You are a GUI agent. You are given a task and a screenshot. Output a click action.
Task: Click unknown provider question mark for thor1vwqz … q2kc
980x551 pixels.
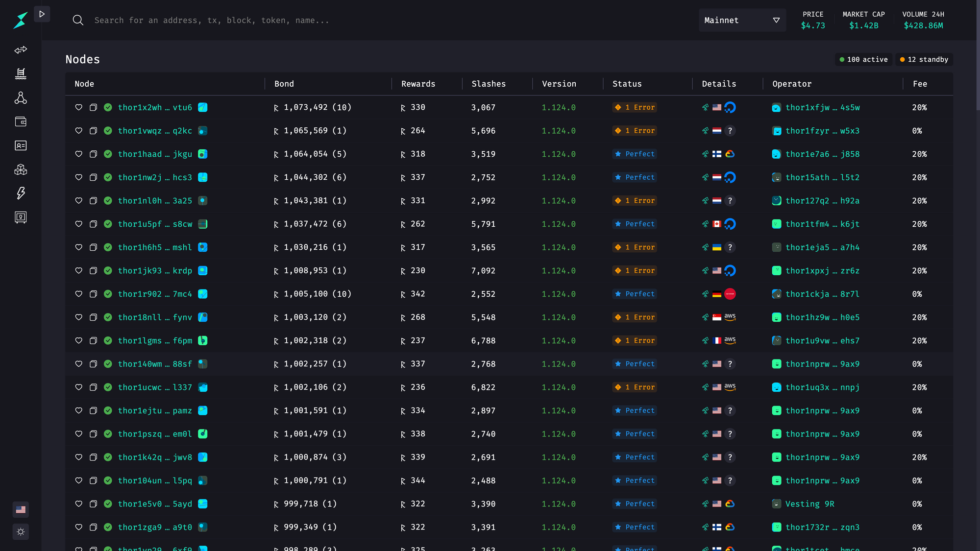730,131
